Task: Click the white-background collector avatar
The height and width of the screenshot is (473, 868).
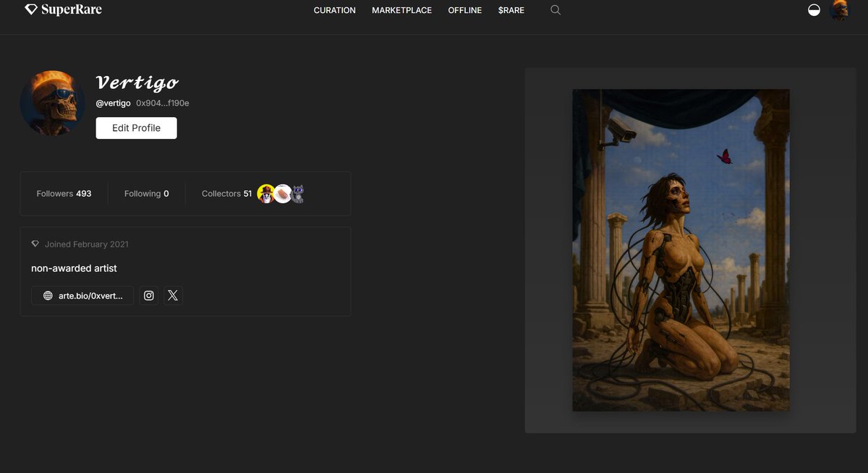Action: 282,194
